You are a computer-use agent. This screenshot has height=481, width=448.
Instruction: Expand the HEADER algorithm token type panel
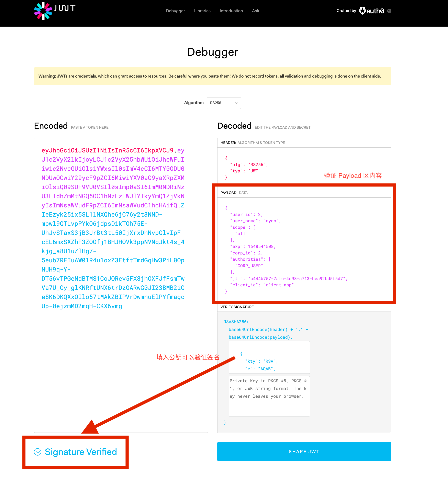click(304, 142)
